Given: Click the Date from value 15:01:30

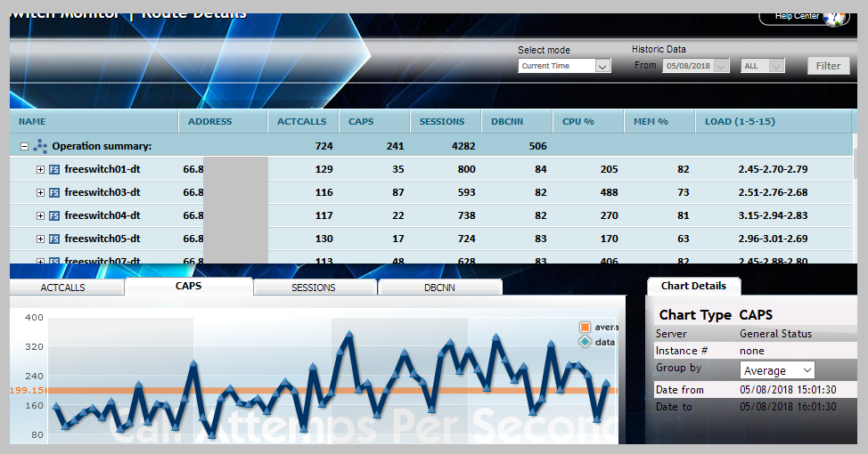Looking at the screenshot, I should click(788, 390).
